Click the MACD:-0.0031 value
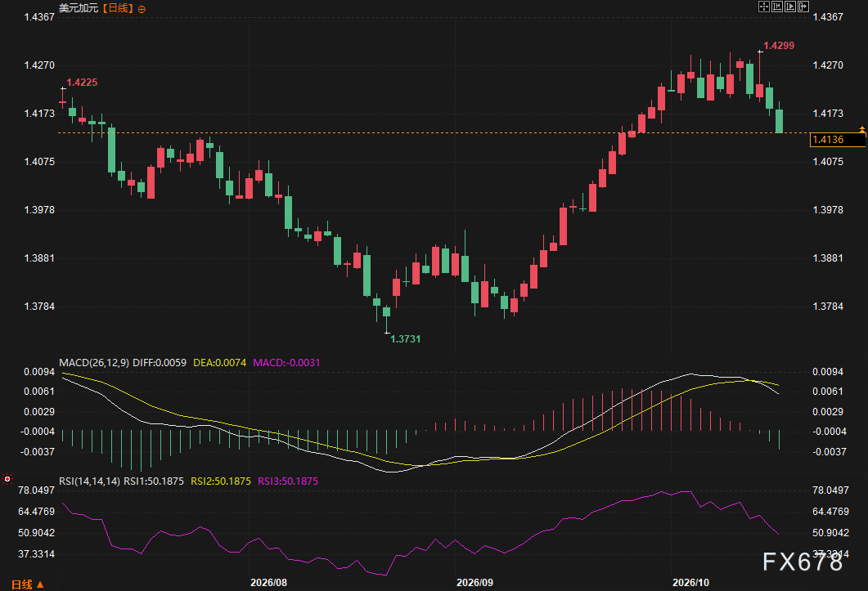 click(x=286, y=362)
